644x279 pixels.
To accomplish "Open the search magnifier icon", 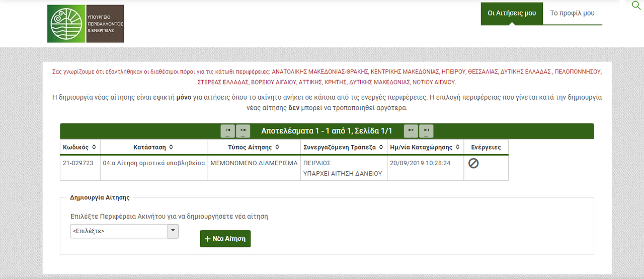I will 636,5.
